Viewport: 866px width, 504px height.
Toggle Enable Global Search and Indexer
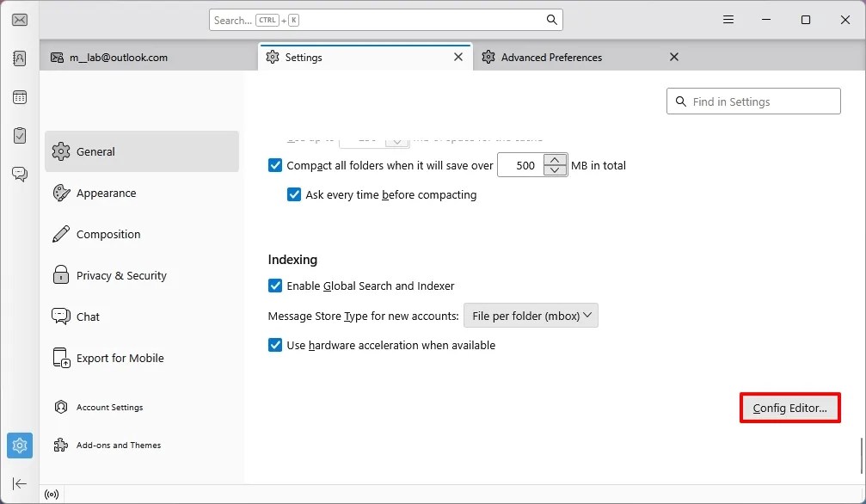coord(275,286)
